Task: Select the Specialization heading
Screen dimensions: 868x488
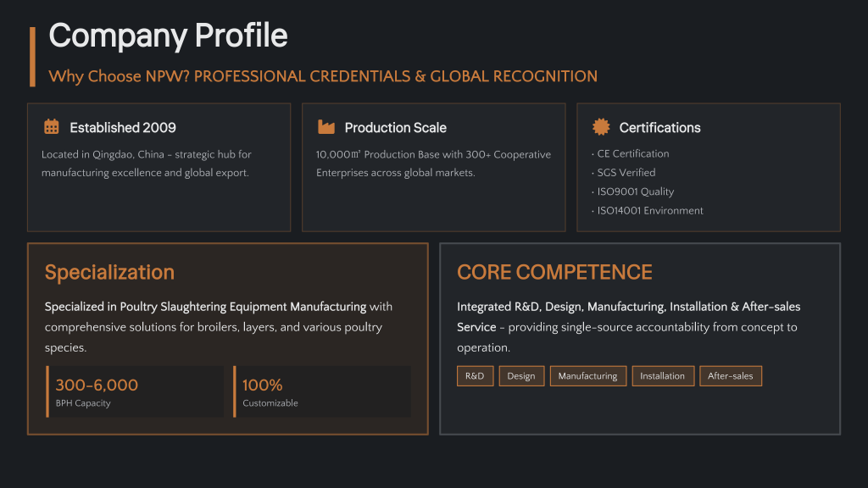Action: [109, 273]
